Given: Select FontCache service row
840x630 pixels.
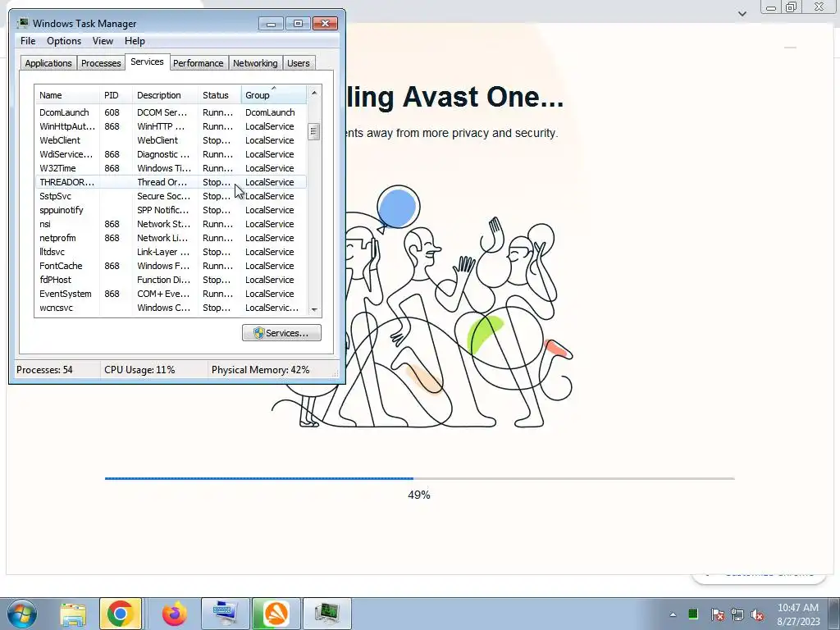Looking at the screenshot, I should tap(171, 266).
